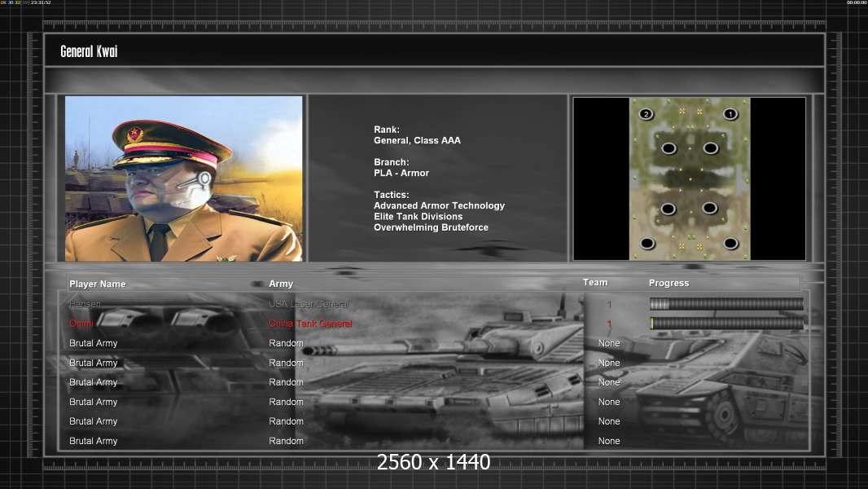Image resolution: width=868 pixels, height=489 pixels.
Task: Click the red player's loading progress bar
Action: click(726, 324)
